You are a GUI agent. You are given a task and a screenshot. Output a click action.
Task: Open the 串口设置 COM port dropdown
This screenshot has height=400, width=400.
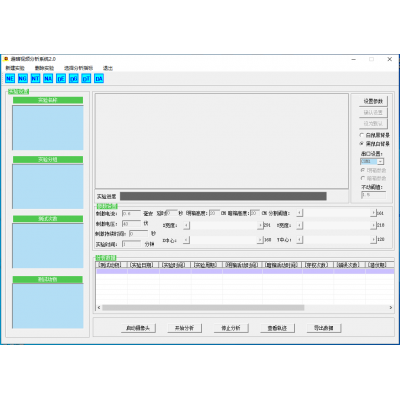(372, 161)
